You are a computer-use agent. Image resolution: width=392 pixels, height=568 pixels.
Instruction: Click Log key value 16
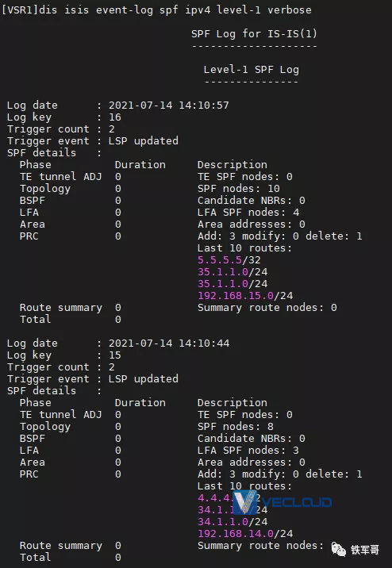click(x=115, y=117)
